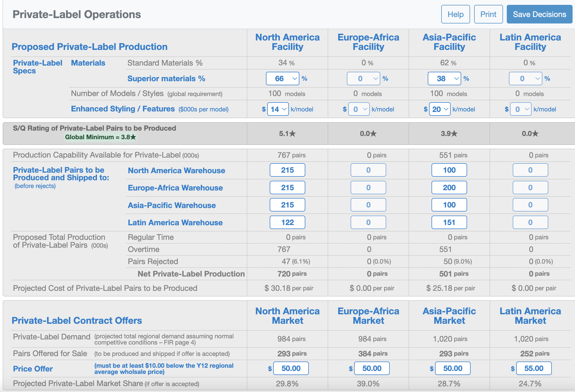The width and height of the screenshot is (575, 392).
Task: Edit Latin America Market price offer field
Action: point(533,368)
